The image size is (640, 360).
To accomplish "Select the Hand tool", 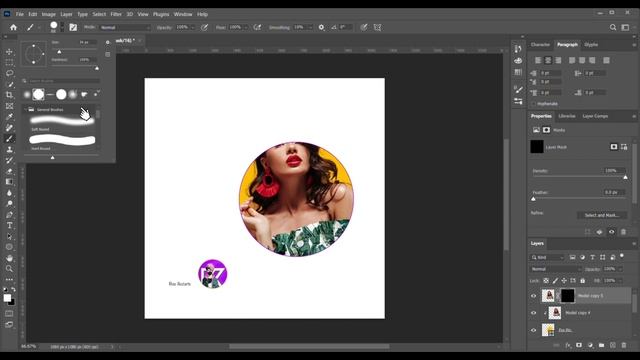I will tap(9, 258).
